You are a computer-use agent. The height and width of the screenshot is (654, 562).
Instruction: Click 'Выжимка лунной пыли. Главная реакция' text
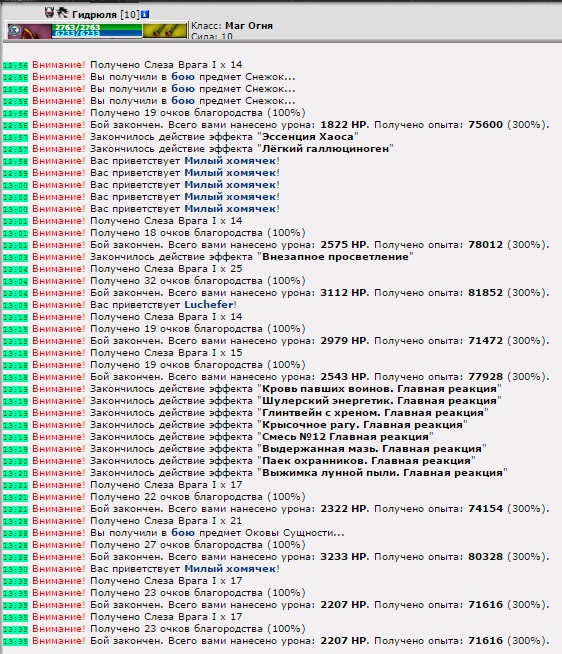pos(382,473)
